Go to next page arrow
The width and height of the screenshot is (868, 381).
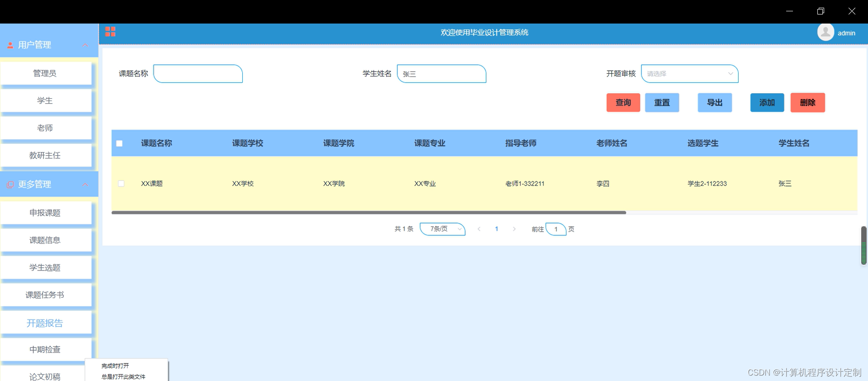click(514, 229)
